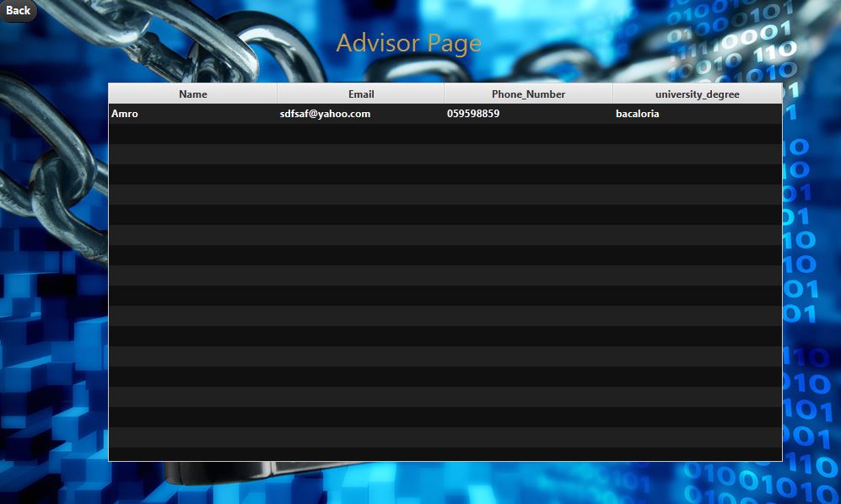Sort table by Name column header
This screenshot has height=504, width=841.
(x=193, y=94)
